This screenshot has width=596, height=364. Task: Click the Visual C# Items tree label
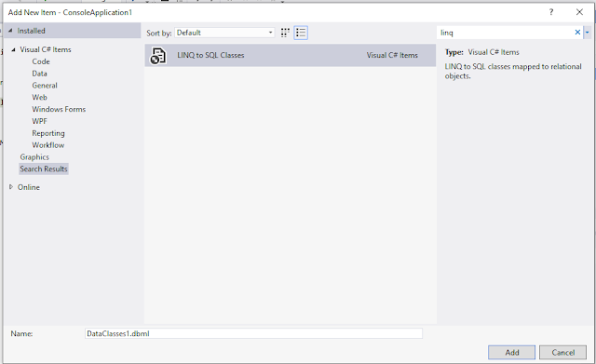pyautogui.click(x=46, y=49)
